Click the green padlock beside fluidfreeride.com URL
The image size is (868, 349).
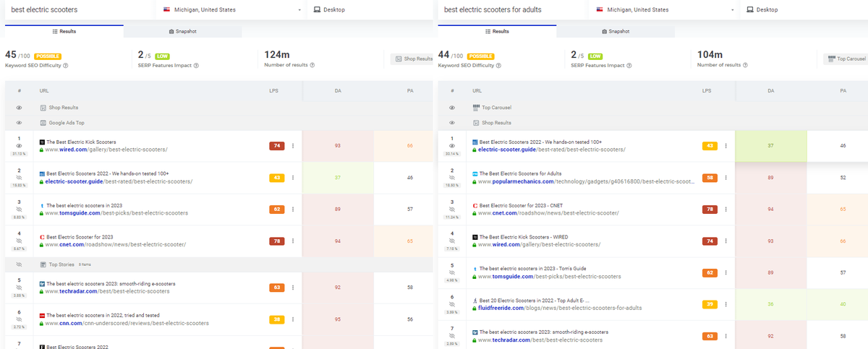(x=474, y=309)
